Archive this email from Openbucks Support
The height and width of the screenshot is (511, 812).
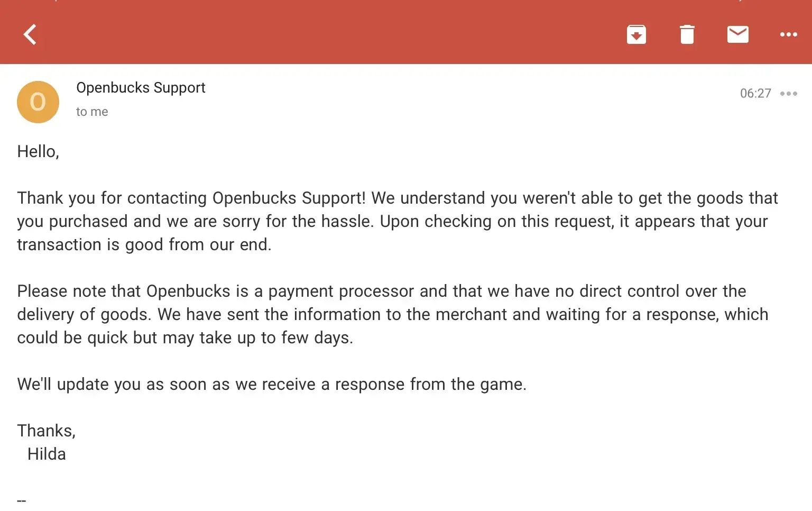point(636,35)
